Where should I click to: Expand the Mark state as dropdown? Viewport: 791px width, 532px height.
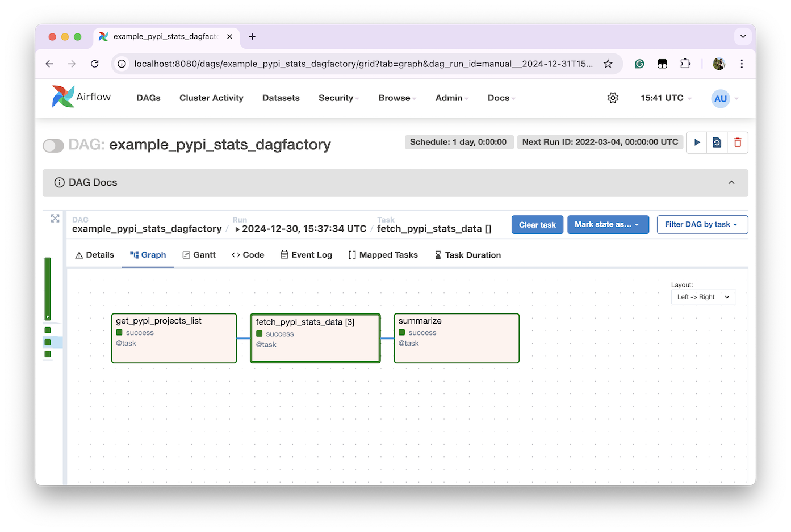click(608, 225)
